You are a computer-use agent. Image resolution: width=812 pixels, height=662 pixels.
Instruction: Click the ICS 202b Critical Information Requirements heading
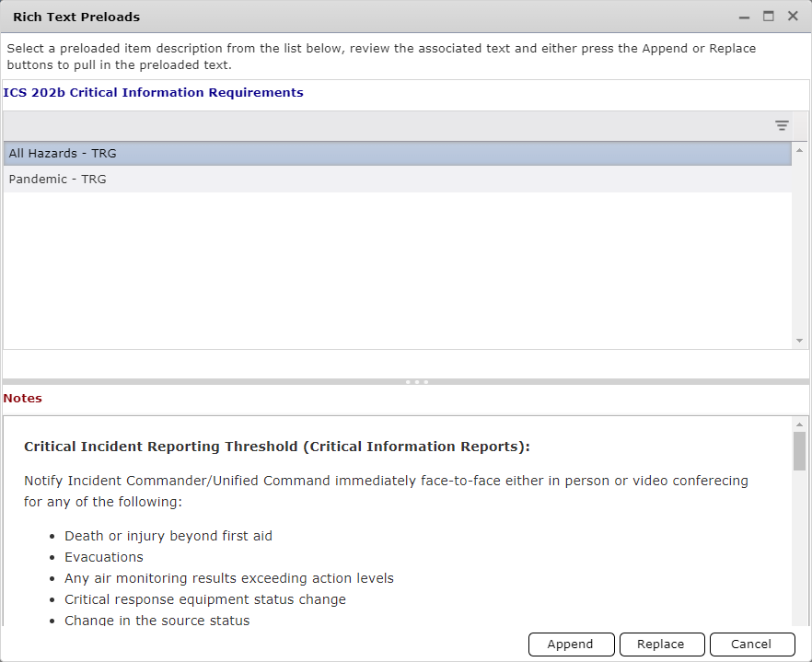(x=154, y=92)
